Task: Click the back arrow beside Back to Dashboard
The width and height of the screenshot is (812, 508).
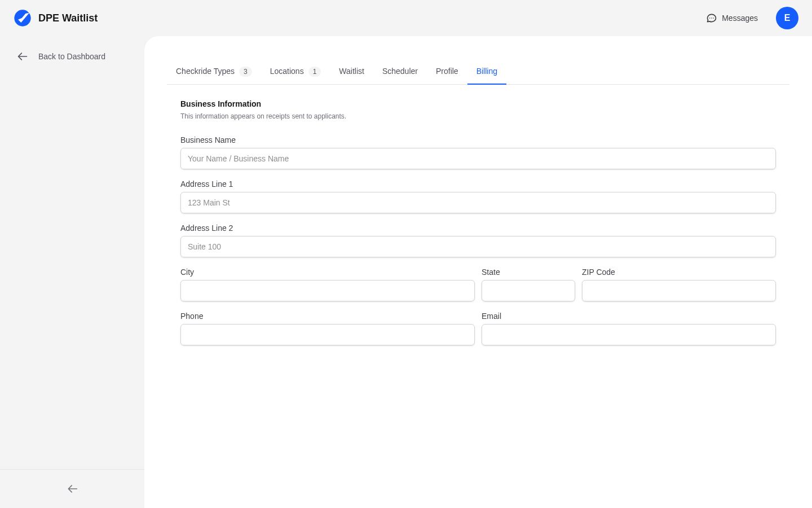Action: click(22, 56)
